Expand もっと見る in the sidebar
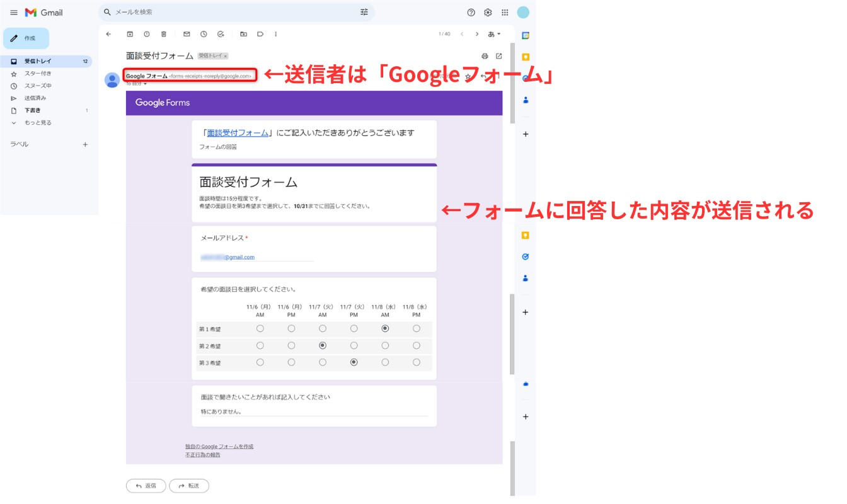This screenshot has width=847, height=504. pos(38,123)
